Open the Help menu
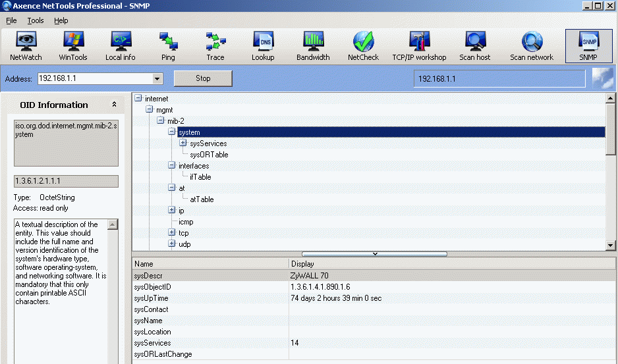Image resolution: width=618 pixels, height=364 pixels. click(x=61, y=20)
